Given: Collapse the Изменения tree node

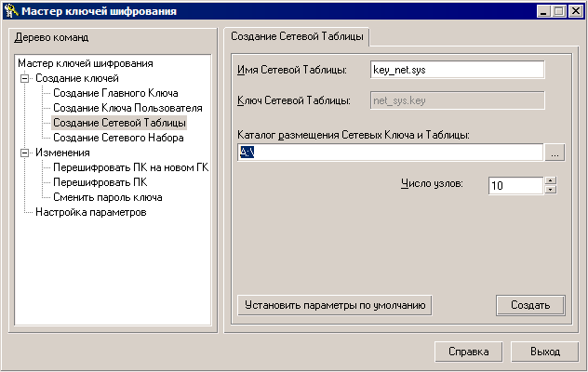Looking at the screenshot, I should point(25,153).
